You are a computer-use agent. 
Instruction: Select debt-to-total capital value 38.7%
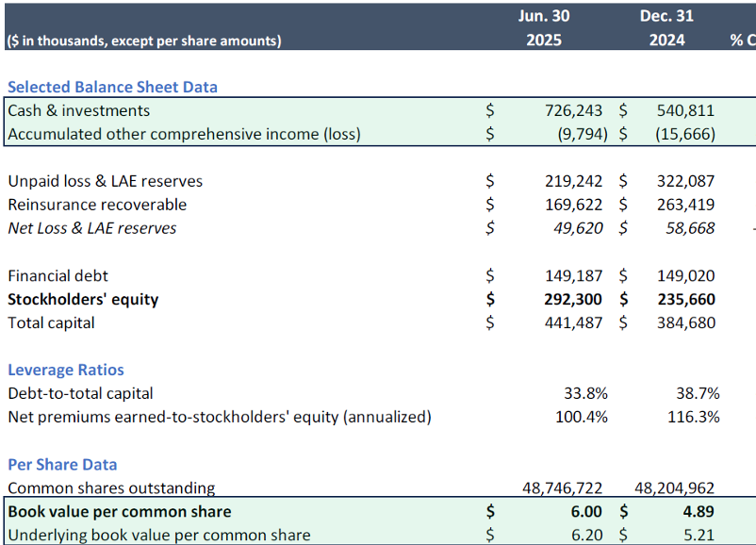(x=698, y=393)
